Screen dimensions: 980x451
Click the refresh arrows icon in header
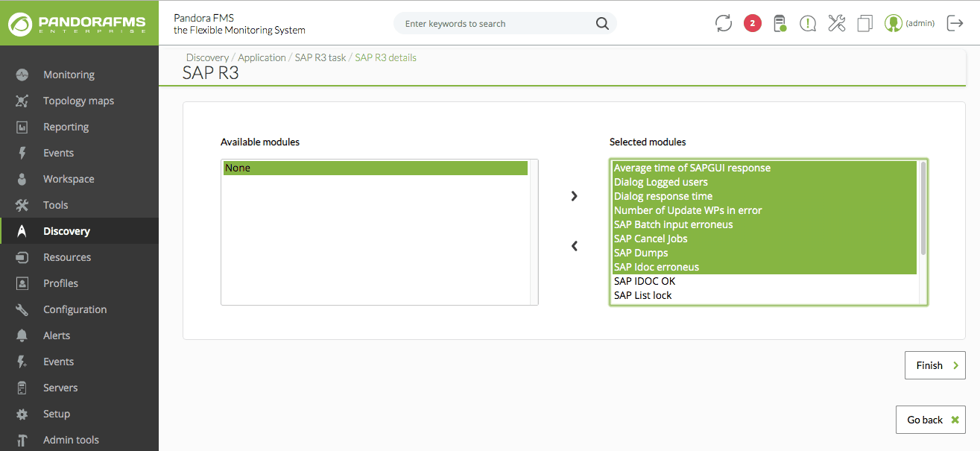724,23
